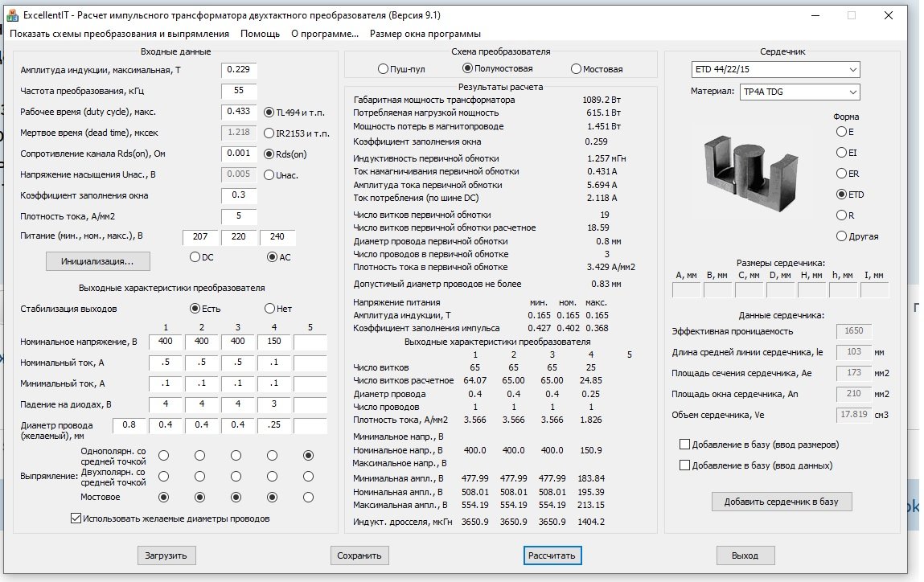Click the Частота преобразования input field
This screenshot has height=582, width=924.
coord(239,91)
